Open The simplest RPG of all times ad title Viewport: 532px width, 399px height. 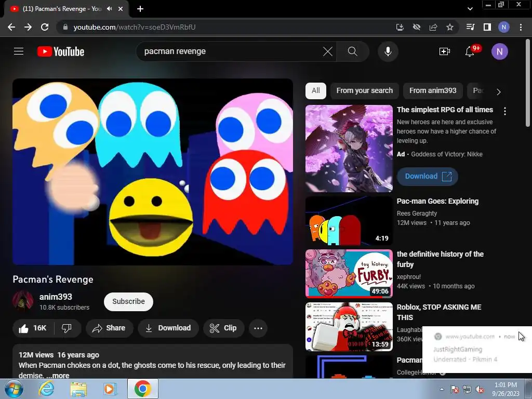445,110
